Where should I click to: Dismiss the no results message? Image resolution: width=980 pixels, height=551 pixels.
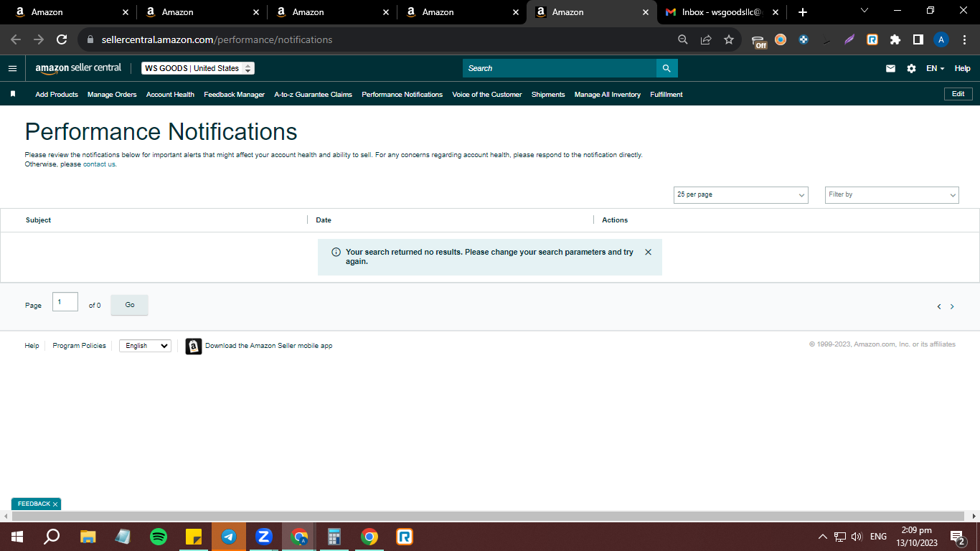click(649, 252)
